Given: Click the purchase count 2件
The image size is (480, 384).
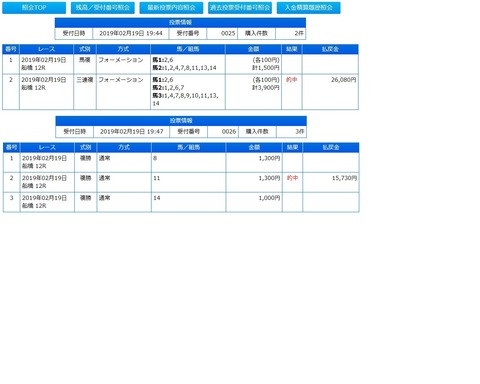Looking at the screenshot, I should click(x=299, y=33).
